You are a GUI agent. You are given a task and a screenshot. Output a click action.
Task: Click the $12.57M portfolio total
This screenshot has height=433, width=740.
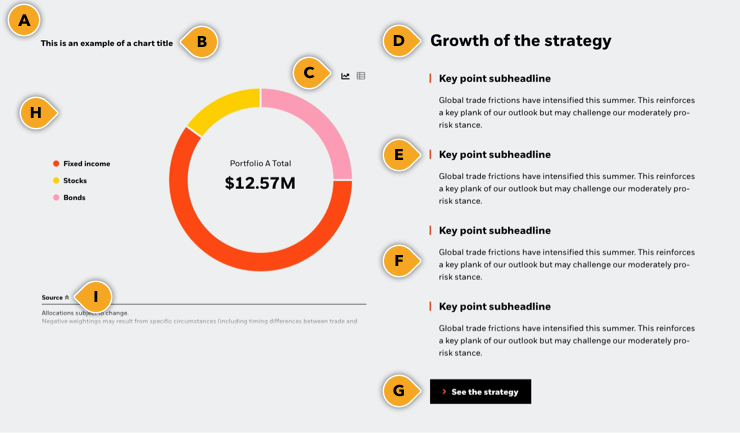click(x=260, y=183)
